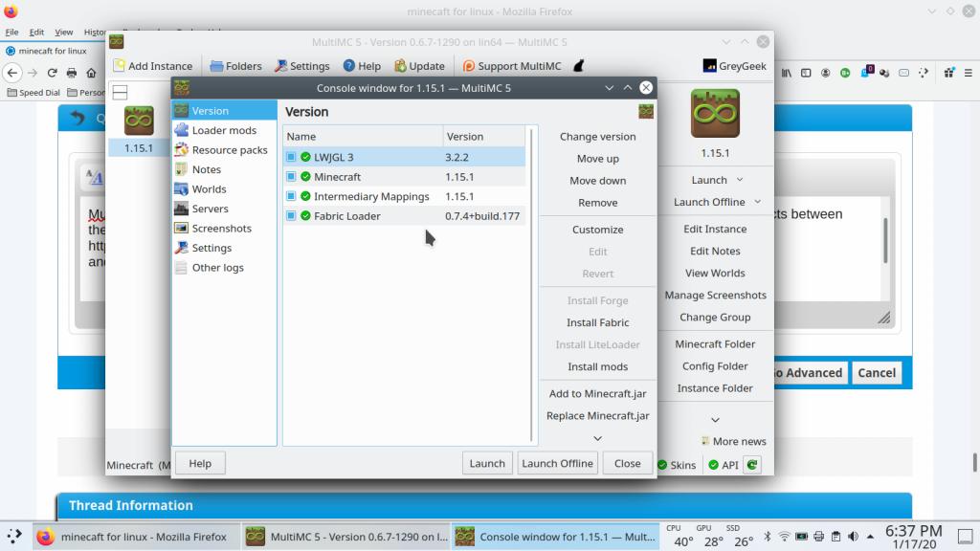Toggle the LWJGL 3 component checkbox
The image size is (980, 551).
point(291,157)
